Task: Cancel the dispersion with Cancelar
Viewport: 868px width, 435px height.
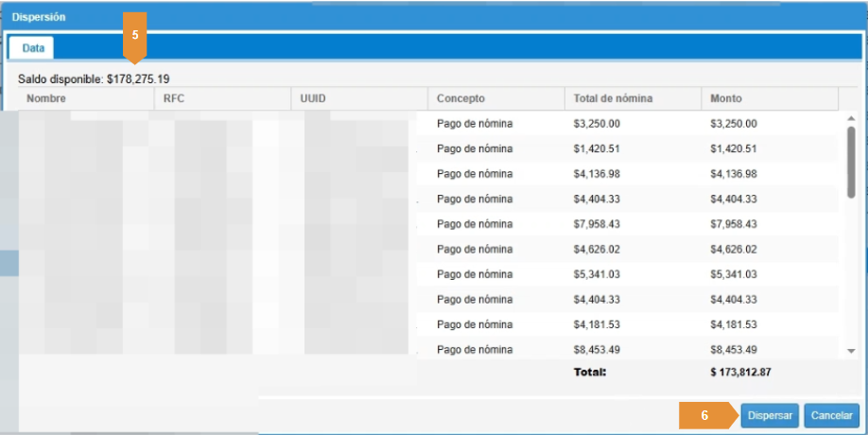Action: 831,415
